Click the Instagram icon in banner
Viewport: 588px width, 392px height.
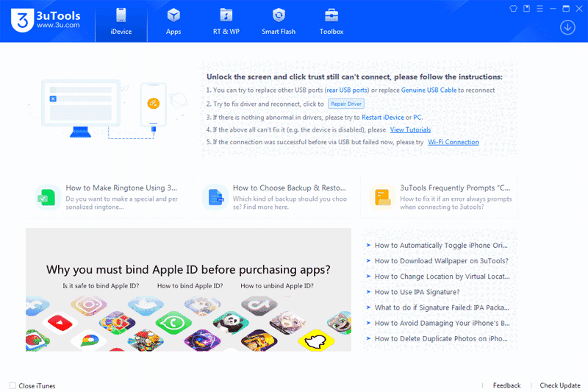click(x=88, y=305)
